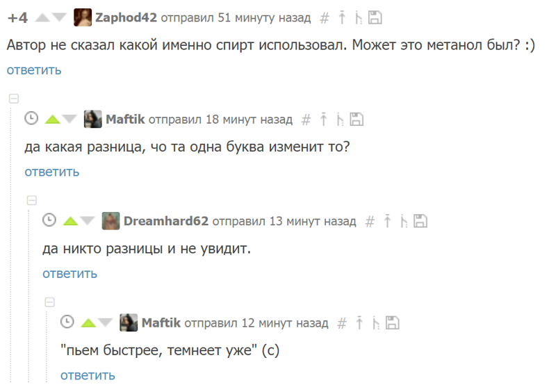Collapse the thread under Zaphod42's comment
Screen dimensions: 556x392
(13, 99)
